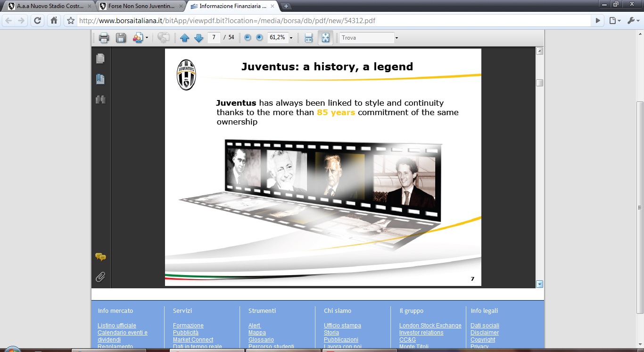The height and width of the screenshot is (352, 644).
Task: Open the Disclaimer link
Action: (x=485, y=333)
